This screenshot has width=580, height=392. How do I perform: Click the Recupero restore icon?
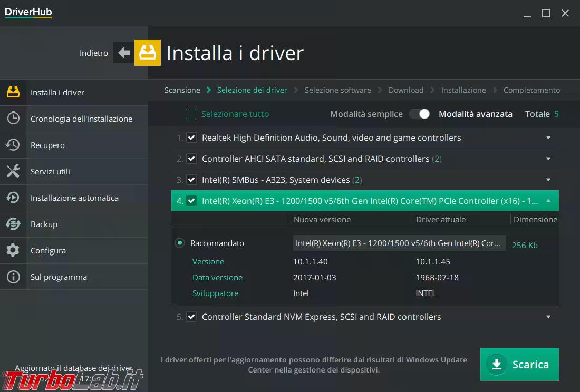[13, 145]
